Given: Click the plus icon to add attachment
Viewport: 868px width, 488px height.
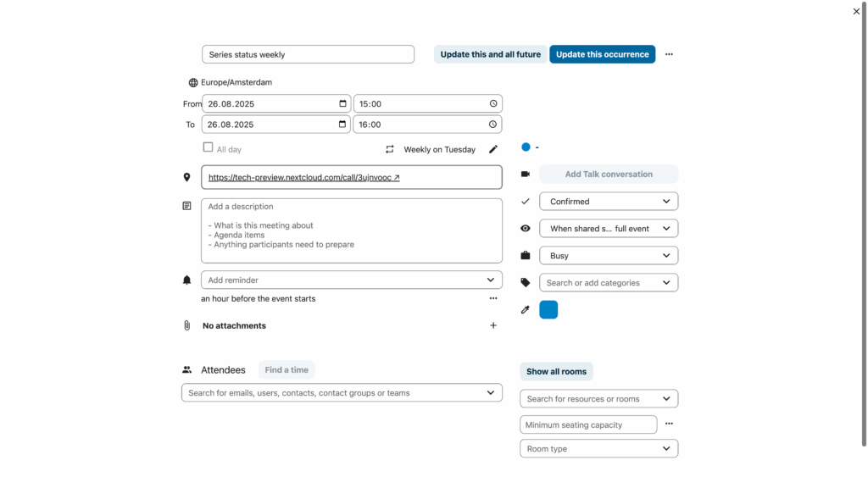Looking at the screenshot, I should (493, 325).
